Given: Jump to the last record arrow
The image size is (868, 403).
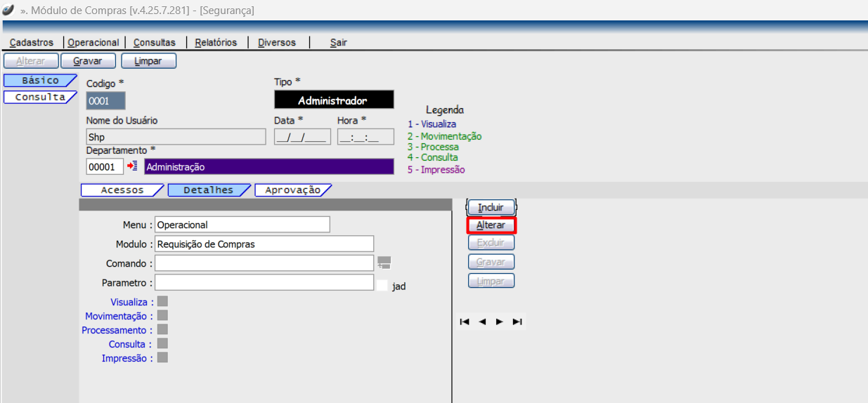Looking at the screenshot, I should pyautogui.click(x=517, y=322).
